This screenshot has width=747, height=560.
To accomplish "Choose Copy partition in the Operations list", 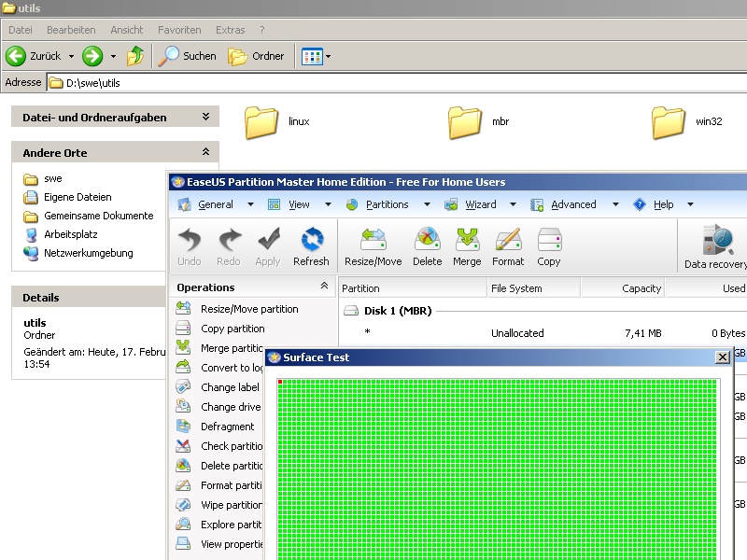I will (220, 329).
